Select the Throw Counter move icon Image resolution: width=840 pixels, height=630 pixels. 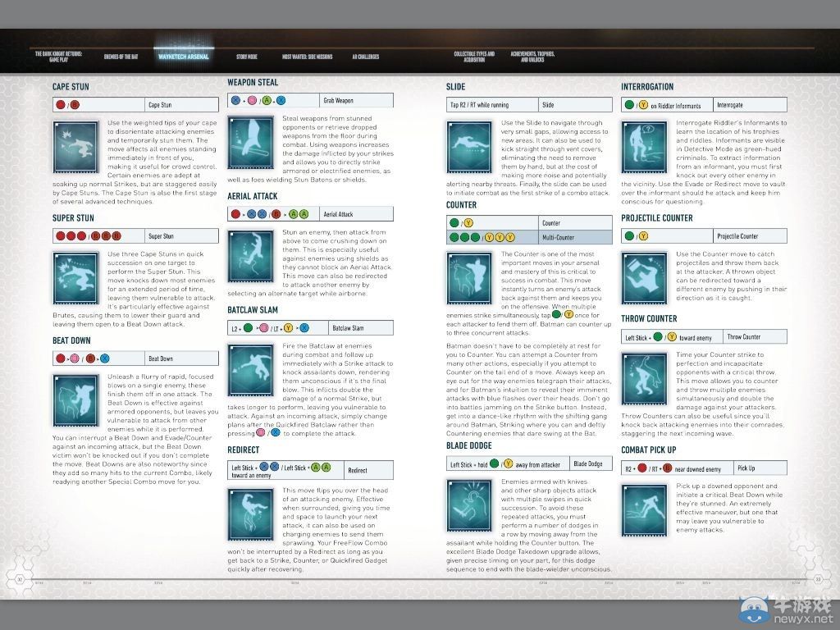pyautogui.click(x=645, y=376)
